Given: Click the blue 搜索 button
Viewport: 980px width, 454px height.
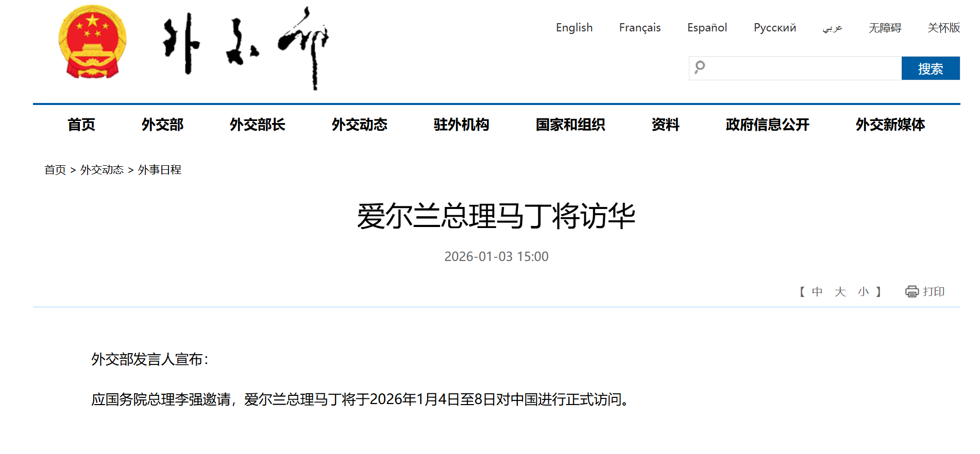Looking at the screenshot, I should click(931, 68).
